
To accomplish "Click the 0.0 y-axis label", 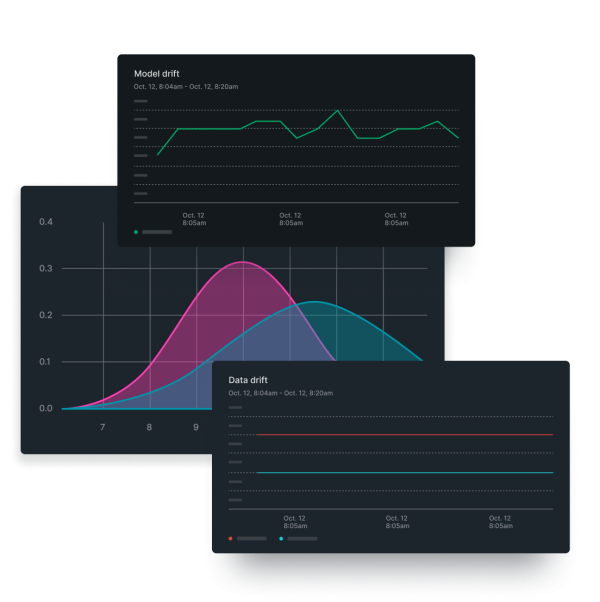I will (x=46, y=408).
